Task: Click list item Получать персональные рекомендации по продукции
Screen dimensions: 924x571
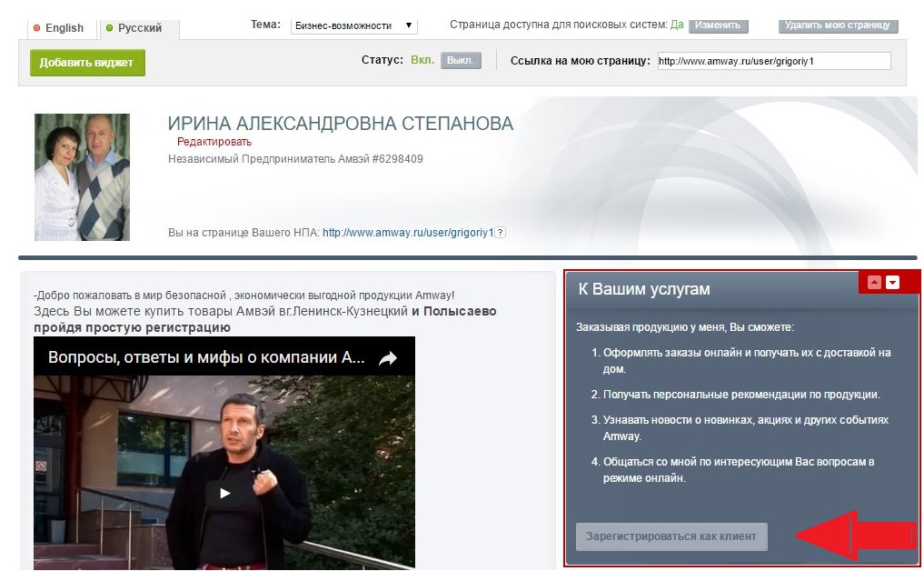Action: click(x=741, y=395)
